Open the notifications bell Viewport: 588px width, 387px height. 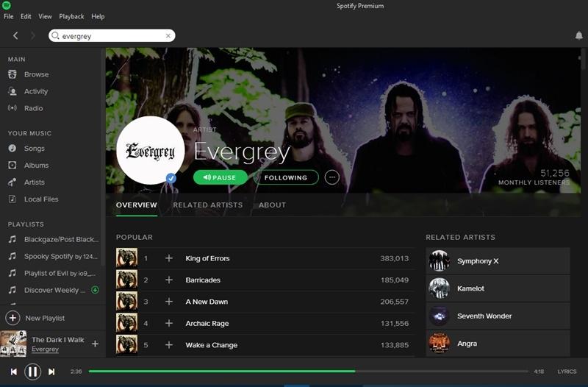coord(579,35)
